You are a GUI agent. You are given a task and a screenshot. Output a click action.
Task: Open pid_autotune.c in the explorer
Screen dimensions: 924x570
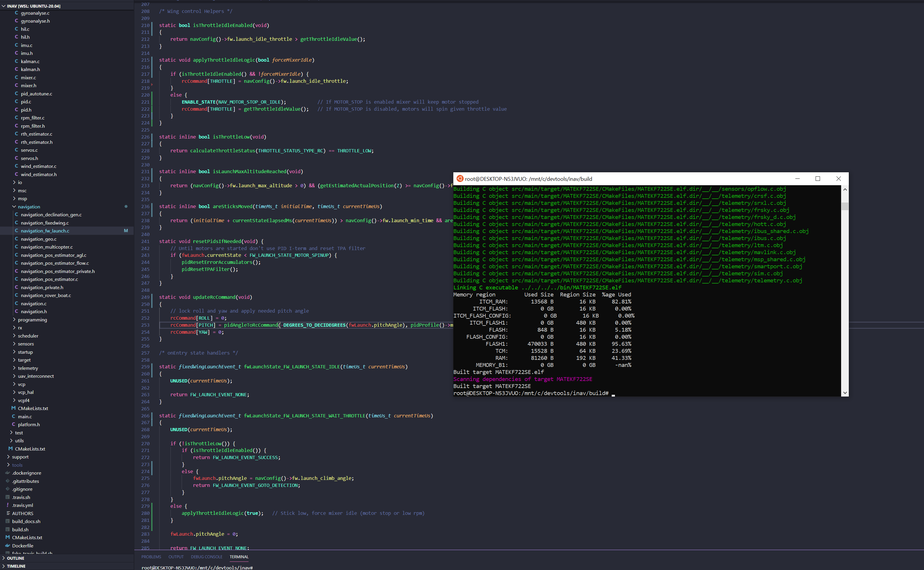[36, 94]
